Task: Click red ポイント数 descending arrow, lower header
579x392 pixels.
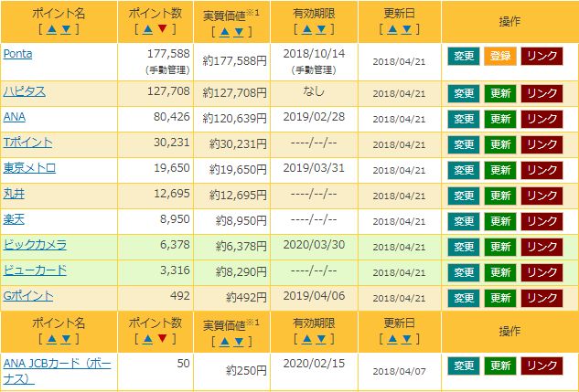Action: pyautogui.click(x=162, y=338)
